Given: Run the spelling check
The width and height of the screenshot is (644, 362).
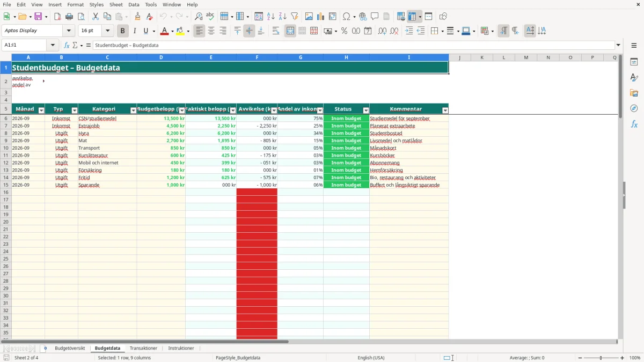Looking at the screenshot, I should [210, 17].
